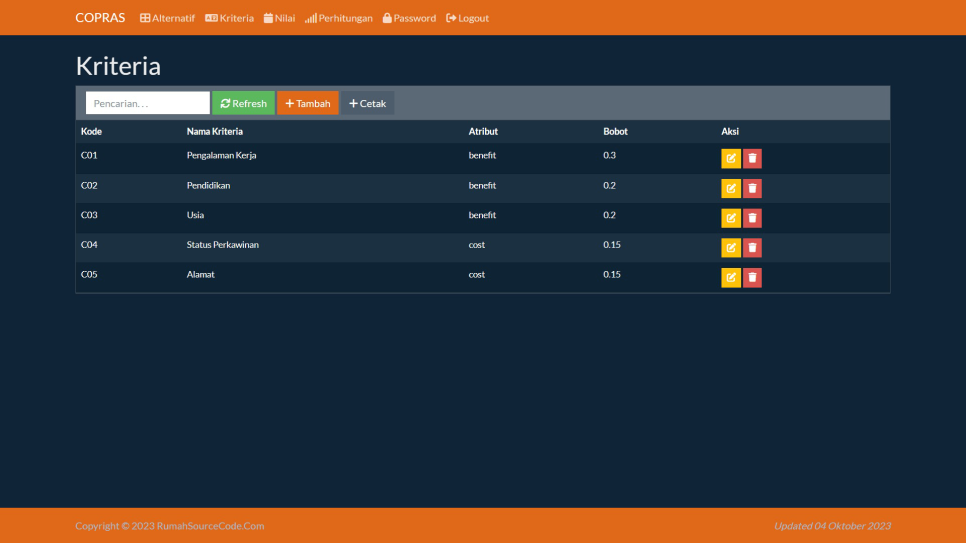Viewport: 966px width, 543px height.
Task: Open the Alternatif menu
Action: point(167,18)
